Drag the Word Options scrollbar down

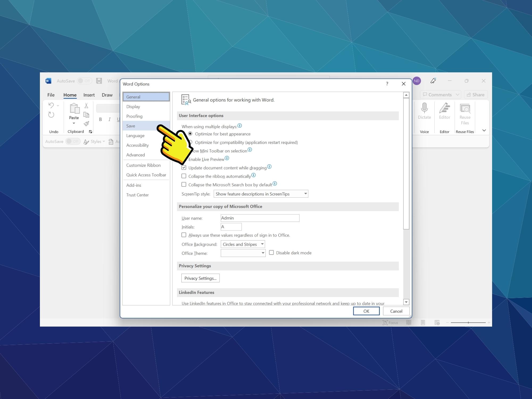(x=405, y=303)
